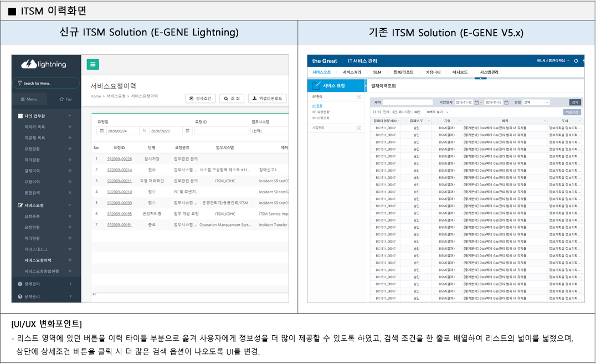Switch to the 통계/리포트 top menu
This screenshot has height=364, width=596.
(x=404, y=72)
